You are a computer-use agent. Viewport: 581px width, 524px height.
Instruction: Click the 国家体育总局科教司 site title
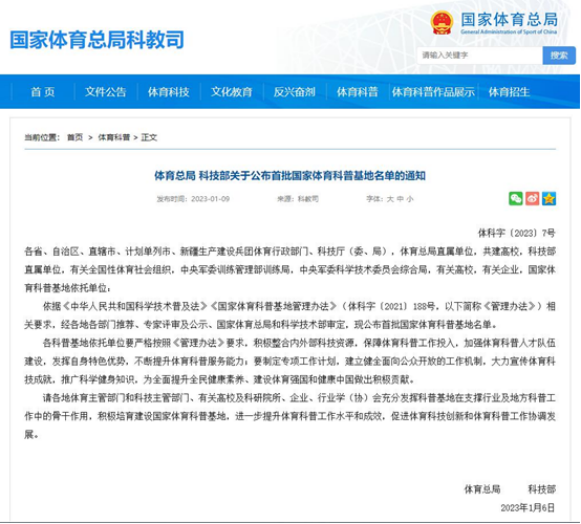click(x=97, y=40)
